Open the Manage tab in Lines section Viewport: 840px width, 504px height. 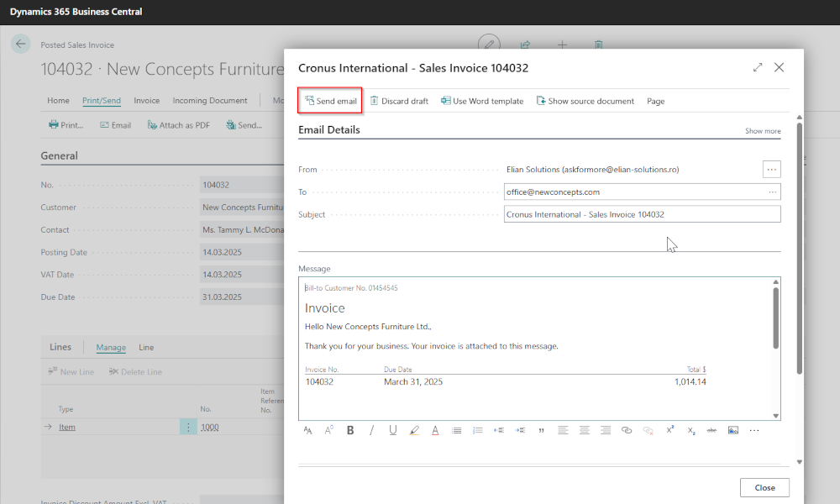pos(111,347)
